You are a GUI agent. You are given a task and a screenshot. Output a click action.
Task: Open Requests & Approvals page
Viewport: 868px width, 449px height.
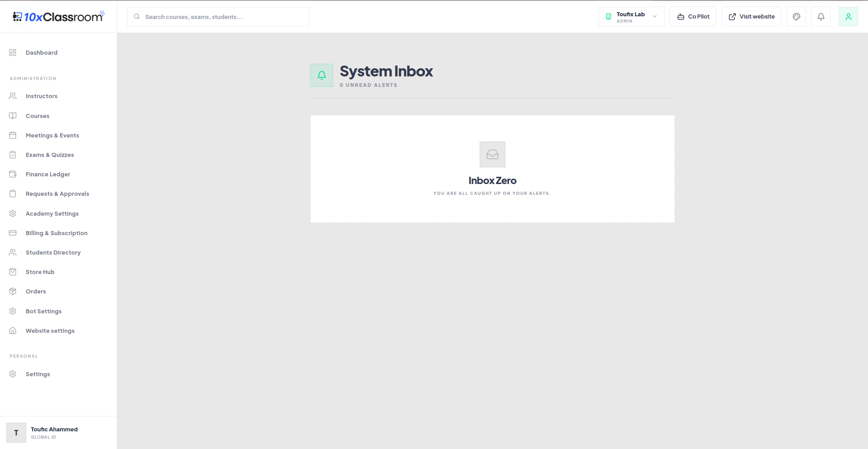(x=58, y=194)
